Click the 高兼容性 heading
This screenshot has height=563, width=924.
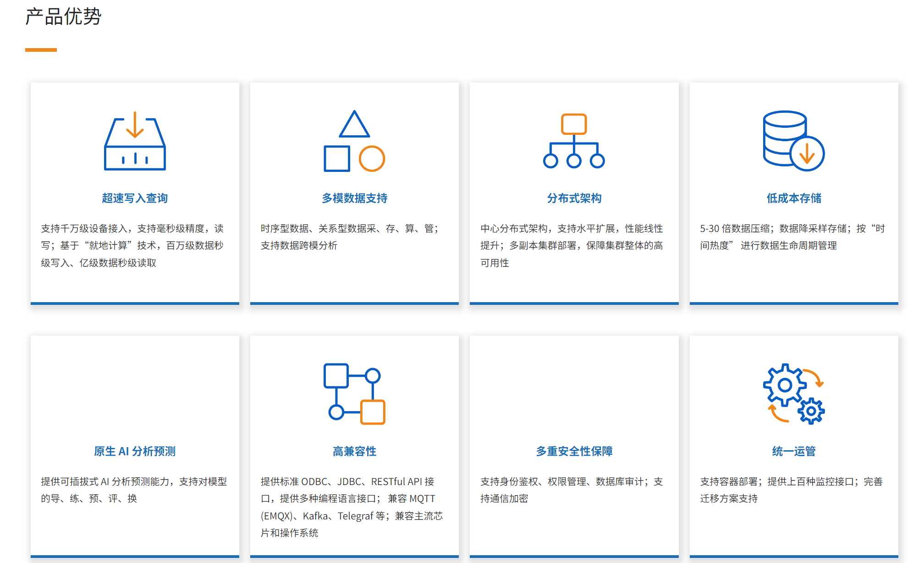tap(354, 451)
